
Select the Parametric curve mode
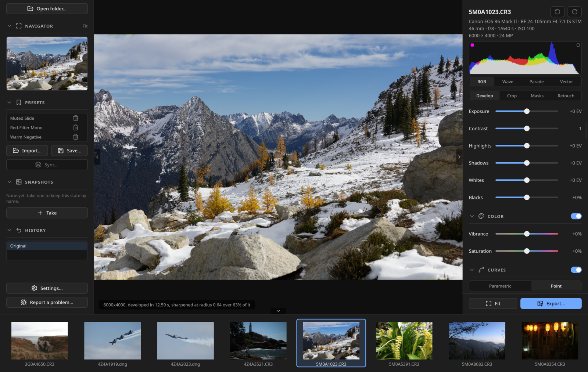pos(500,286)
